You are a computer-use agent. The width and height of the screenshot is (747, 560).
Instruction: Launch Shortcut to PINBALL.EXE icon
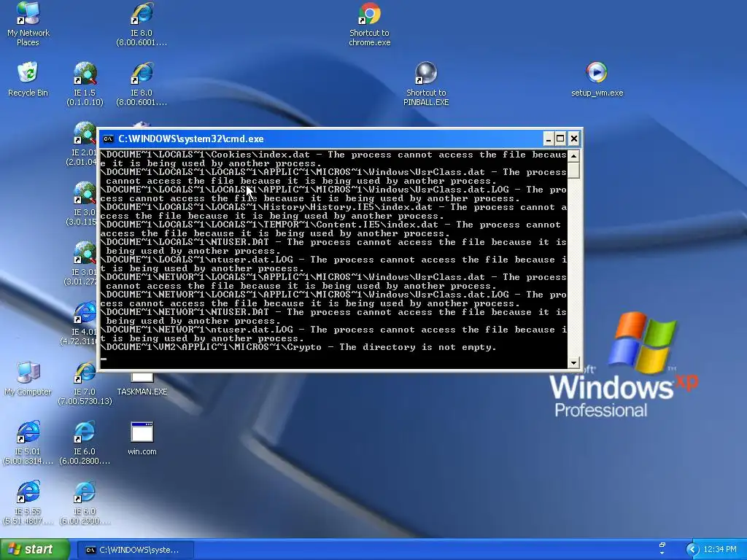426,84
